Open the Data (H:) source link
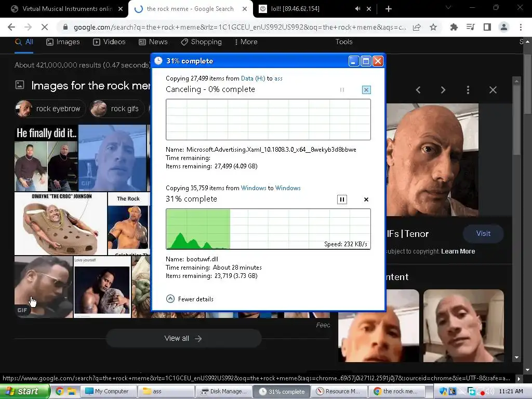 253,78
